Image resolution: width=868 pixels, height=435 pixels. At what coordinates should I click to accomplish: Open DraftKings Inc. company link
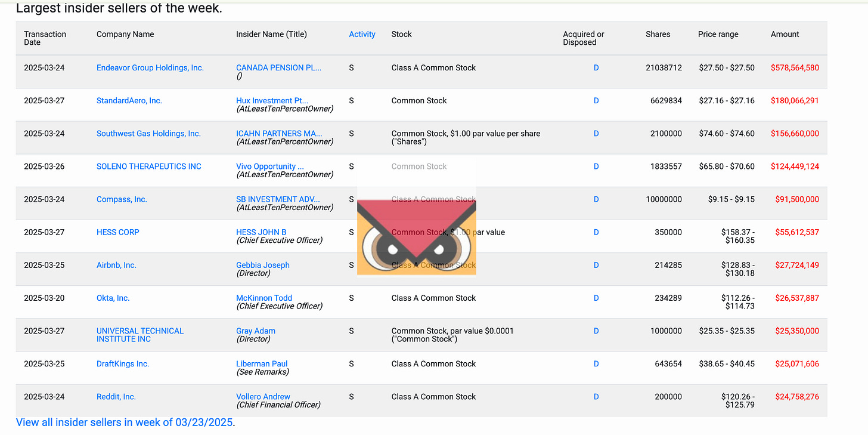pyautogui.click(x=123, y=364)
